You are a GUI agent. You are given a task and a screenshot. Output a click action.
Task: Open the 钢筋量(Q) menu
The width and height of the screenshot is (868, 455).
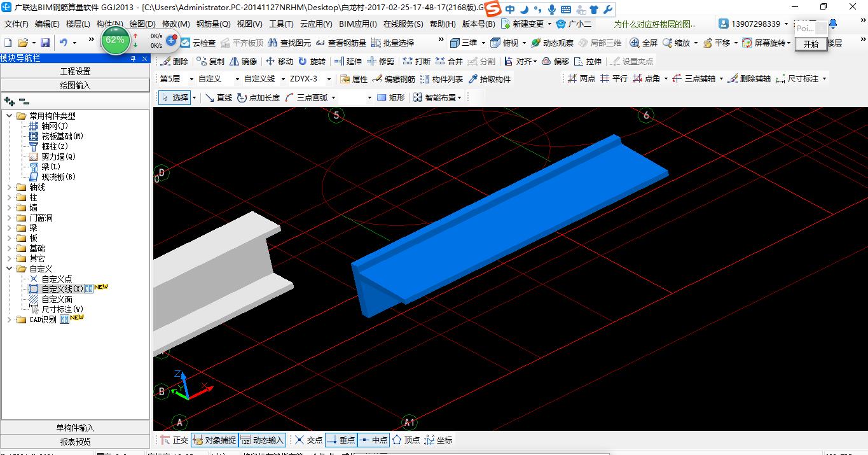pyautogui.click(x=213, y=24)
